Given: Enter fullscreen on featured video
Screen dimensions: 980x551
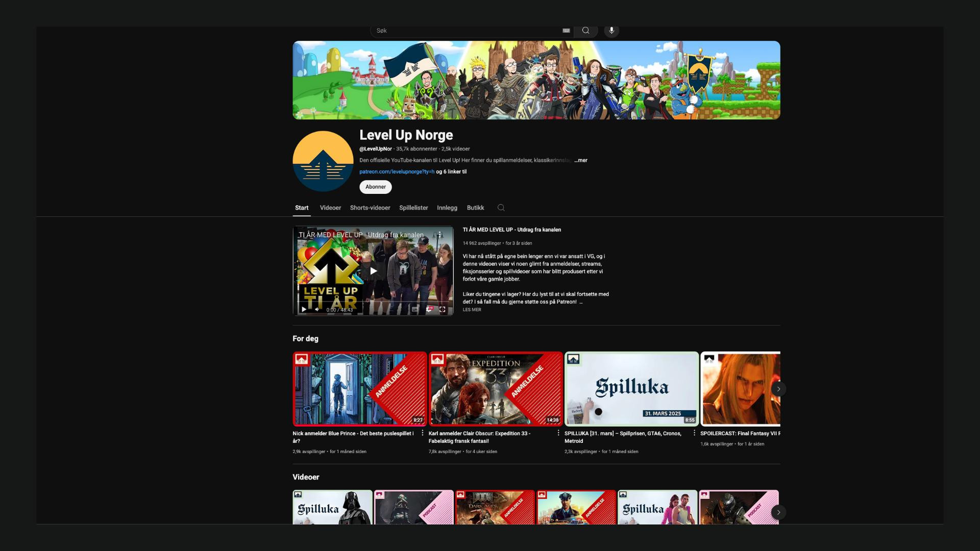Looking at the screenshot, I should pos(443,309).
